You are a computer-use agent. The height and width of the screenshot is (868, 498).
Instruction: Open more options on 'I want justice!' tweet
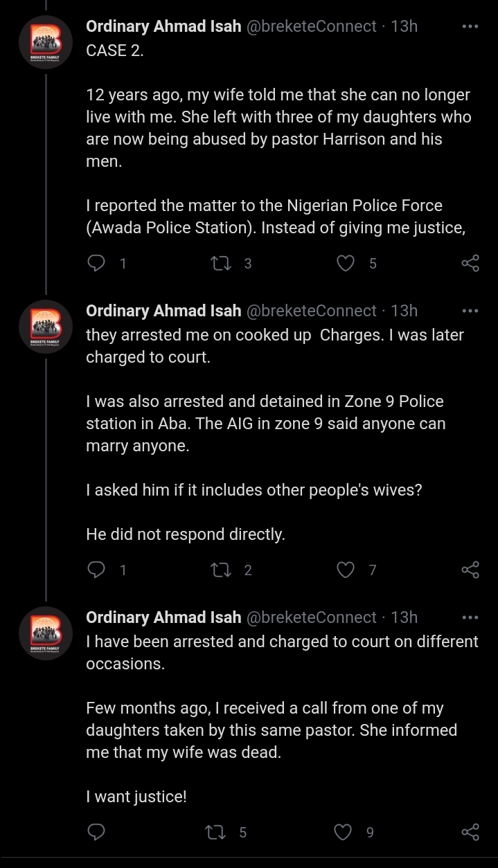470,617
